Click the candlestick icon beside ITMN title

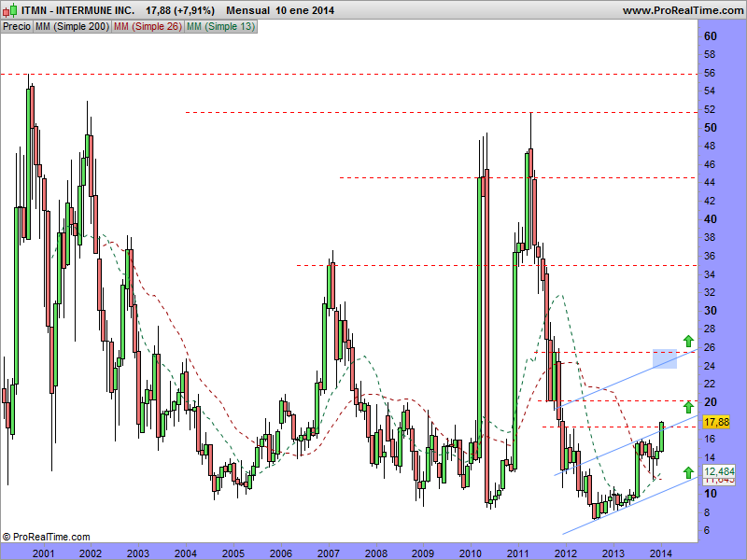(x=10, y=10)
